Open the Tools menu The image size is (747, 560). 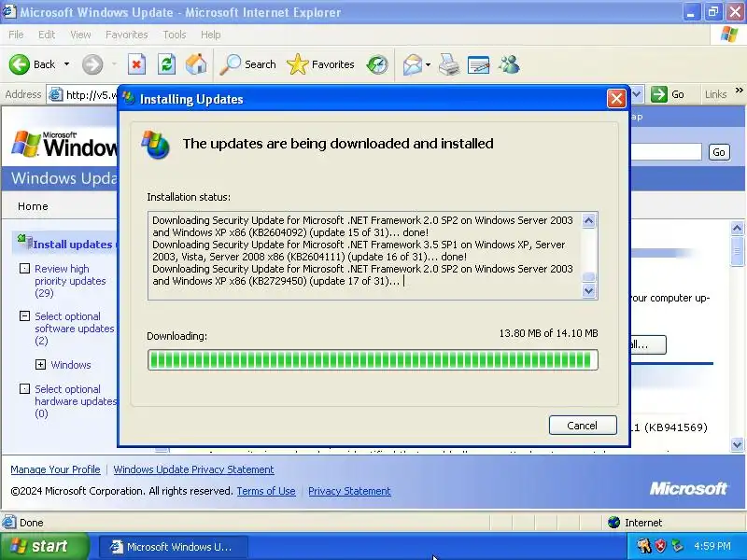(174, 35)
